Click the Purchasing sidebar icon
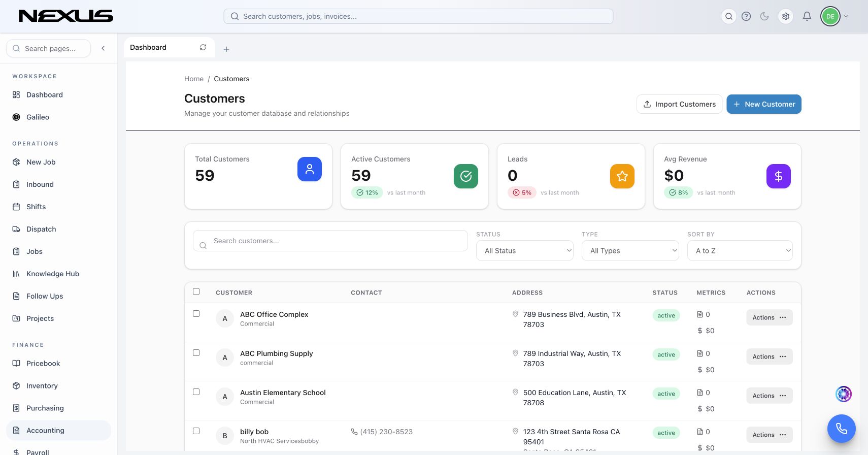This screenshot has height=455, width=868. pyautogui.click(x=16, y=408)
